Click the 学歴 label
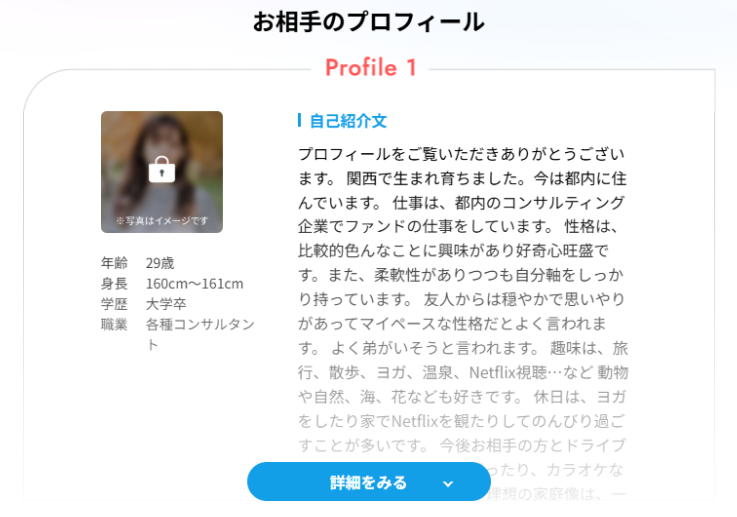The height and width of the screenshot is (517, 737). click(114, 304)
